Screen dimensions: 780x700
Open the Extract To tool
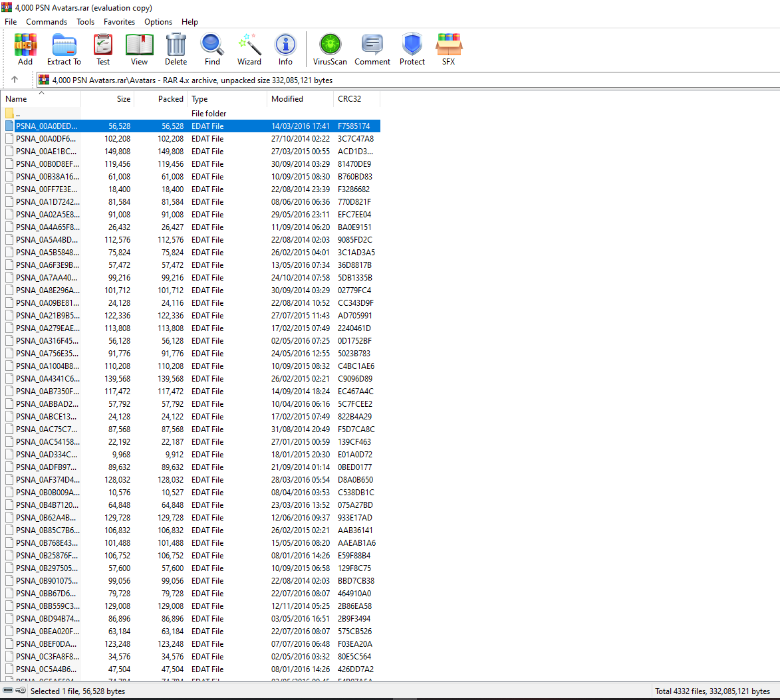pos(64,50)
